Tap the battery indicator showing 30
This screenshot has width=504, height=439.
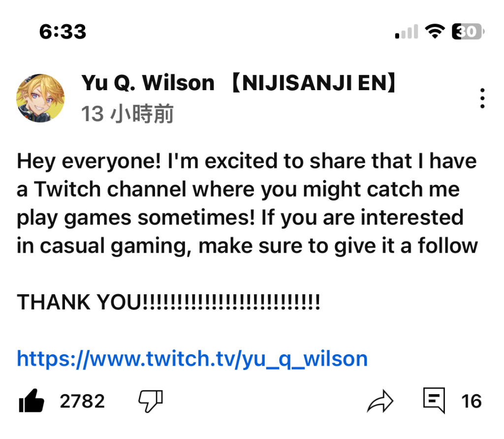tap(468, 32)
